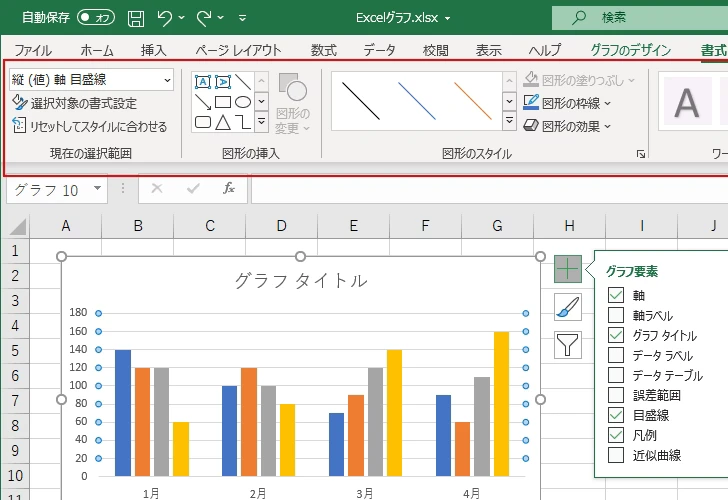Click in the 検索 search box
This screenshot has height=500, width=728.
pos(640,18)
